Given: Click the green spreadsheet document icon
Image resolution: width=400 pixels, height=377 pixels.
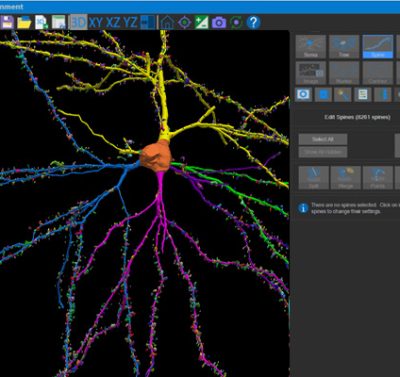Looking at the screenshot, I should coord(59,22).
